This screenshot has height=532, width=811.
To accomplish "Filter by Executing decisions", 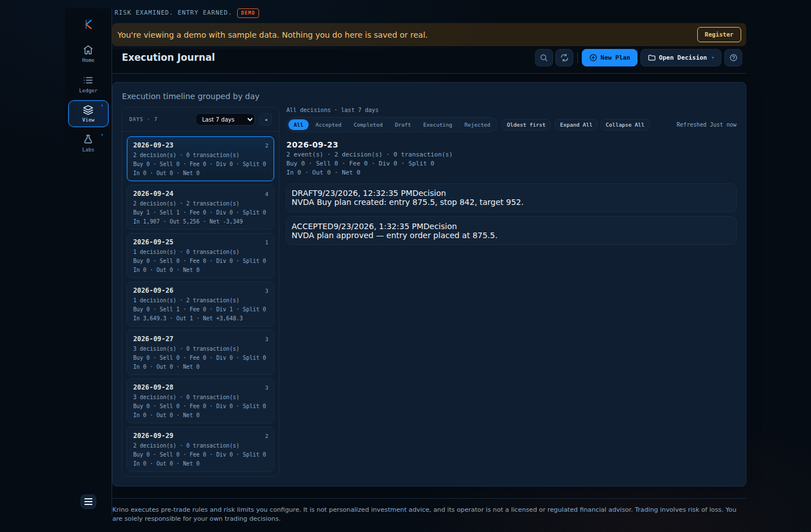I will click(438, 125).
